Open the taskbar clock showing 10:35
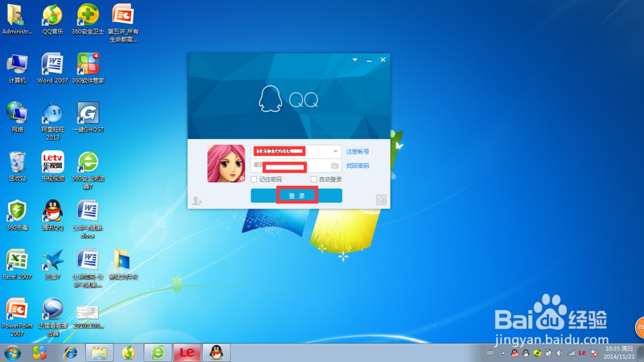Screen dimensions: 644x362 pyautogui.click(x=619, y=353)
